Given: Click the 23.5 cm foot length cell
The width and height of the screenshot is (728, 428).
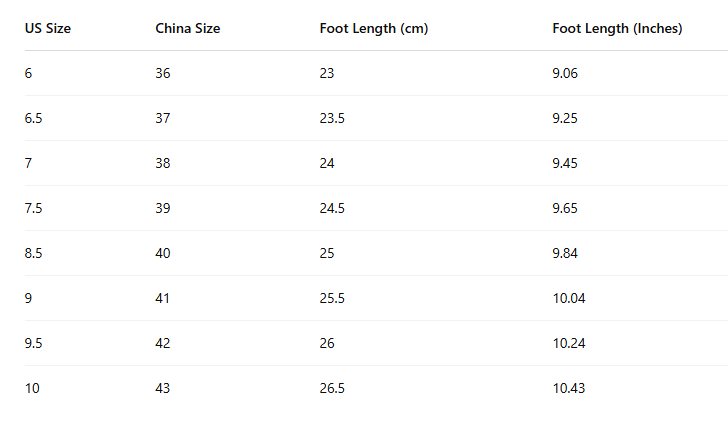Looking at the screenshot, I should (332, 118).
